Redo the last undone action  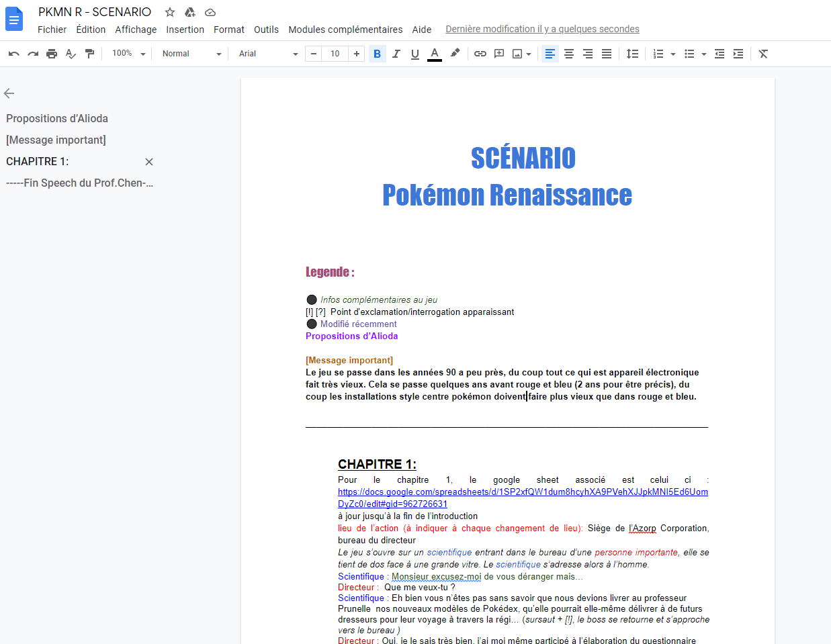pyautogui.click(x=33, y=54)
